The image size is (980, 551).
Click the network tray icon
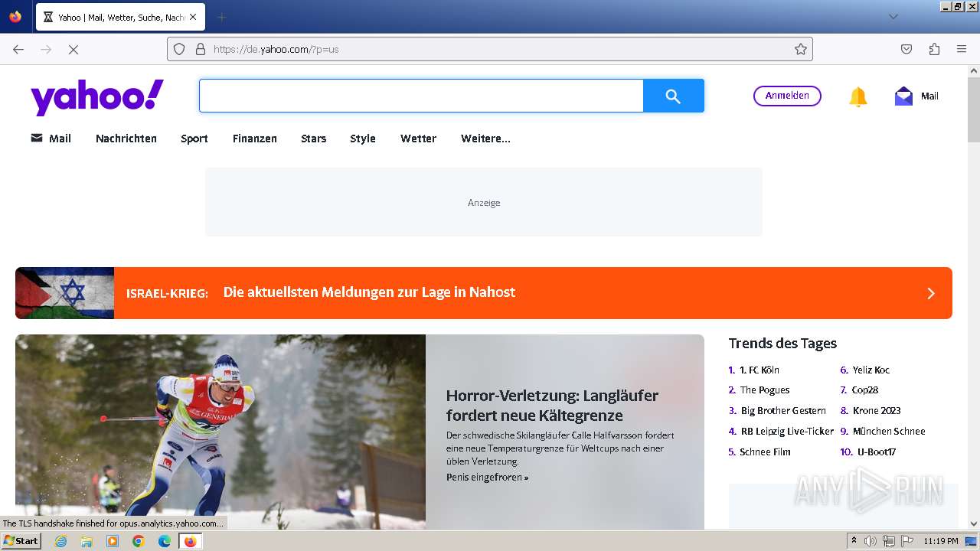[889, 541]
